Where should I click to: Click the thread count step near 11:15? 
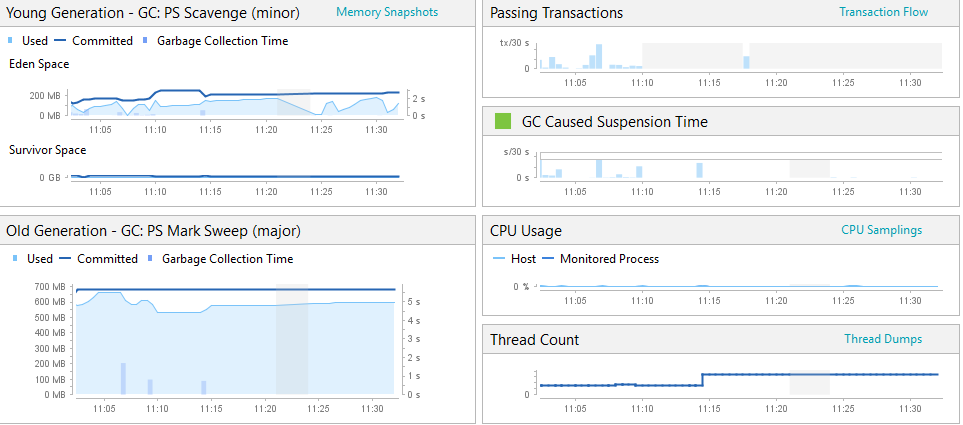click(702, 380)
